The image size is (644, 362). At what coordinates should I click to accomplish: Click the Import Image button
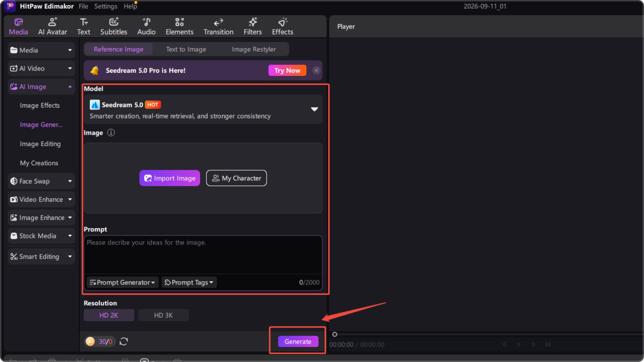[170, 178]
